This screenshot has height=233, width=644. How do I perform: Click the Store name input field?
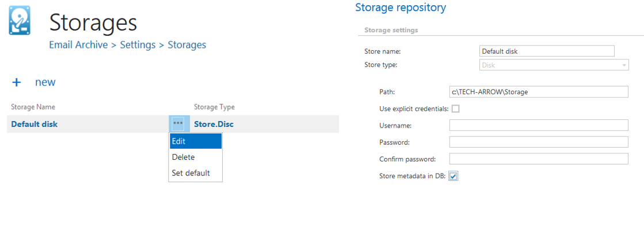click(547, 51)
